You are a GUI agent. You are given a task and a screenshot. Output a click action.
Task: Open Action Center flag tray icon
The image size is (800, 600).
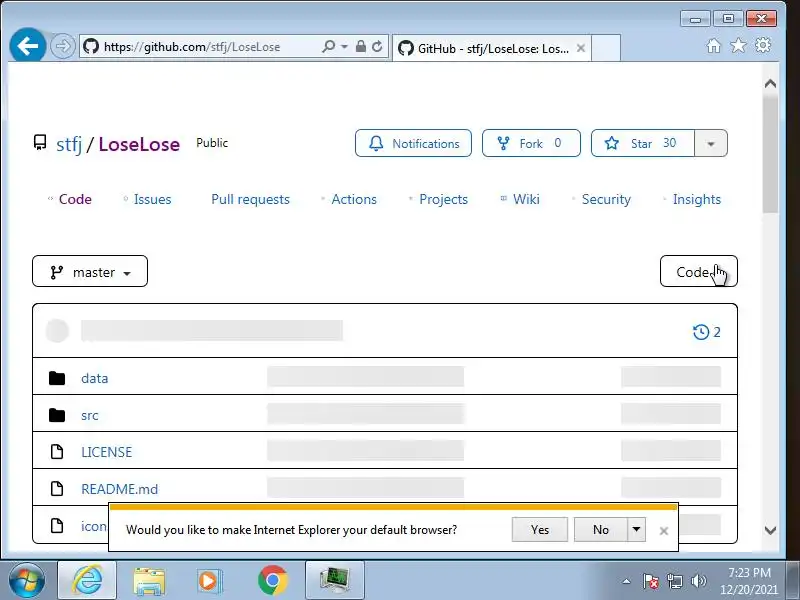tap(651, 581)
